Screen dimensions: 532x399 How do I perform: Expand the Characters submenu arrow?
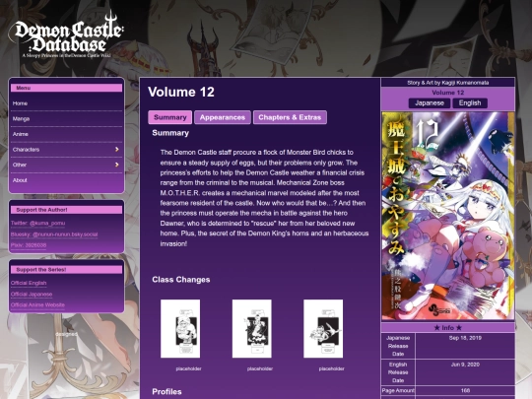tap(116, 150)
